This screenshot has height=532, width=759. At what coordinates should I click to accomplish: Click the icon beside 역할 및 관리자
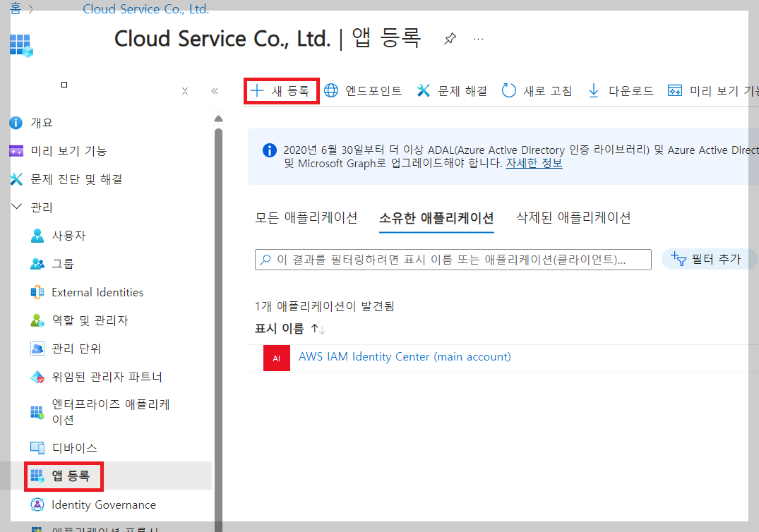[37, 320]
